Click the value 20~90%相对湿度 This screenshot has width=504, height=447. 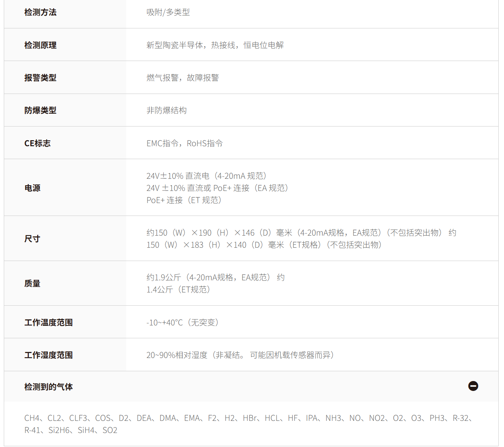177,355
